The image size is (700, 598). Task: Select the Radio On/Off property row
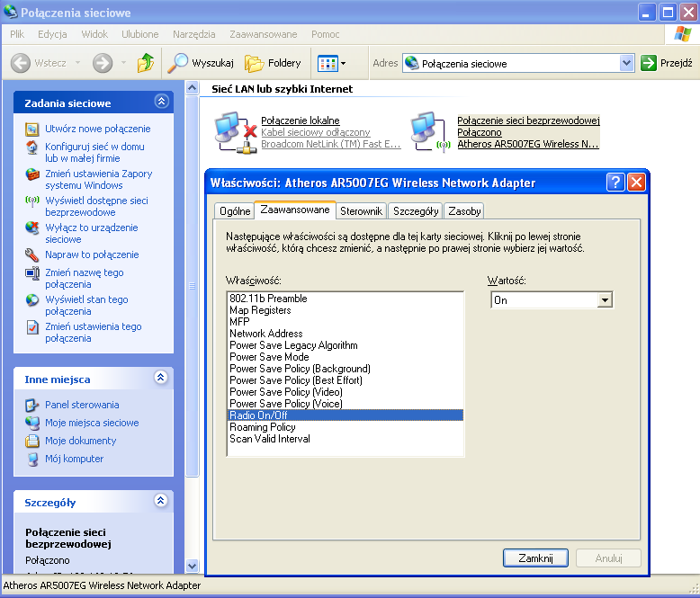[x=346, y=415]
